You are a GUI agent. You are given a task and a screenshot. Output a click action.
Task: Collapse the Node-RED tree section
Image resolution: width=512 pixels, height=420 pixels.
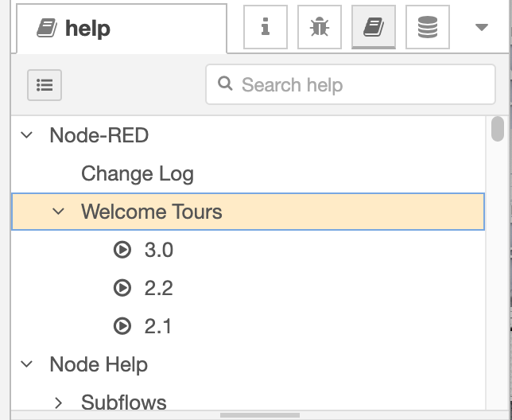pos(26,135)
